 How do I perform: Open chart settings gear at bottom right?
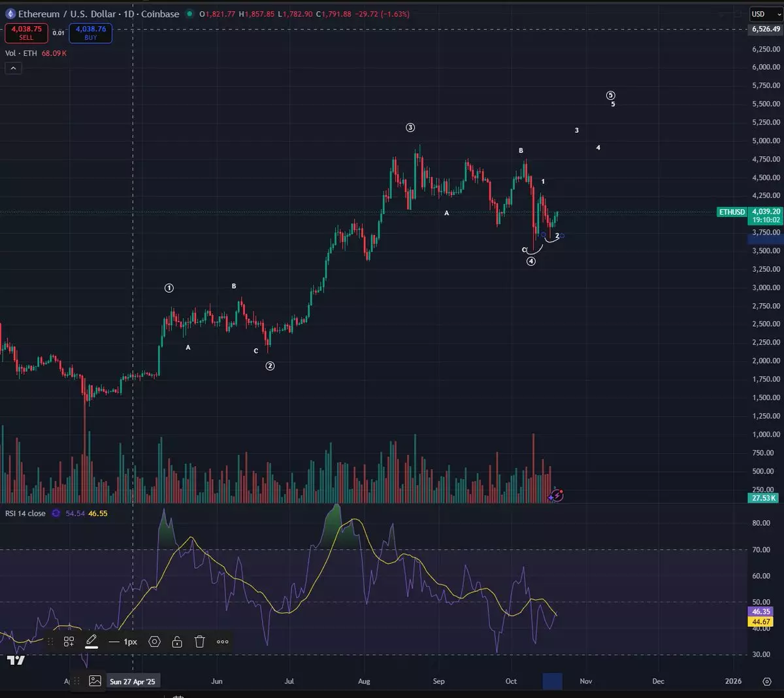click(767, 681)
